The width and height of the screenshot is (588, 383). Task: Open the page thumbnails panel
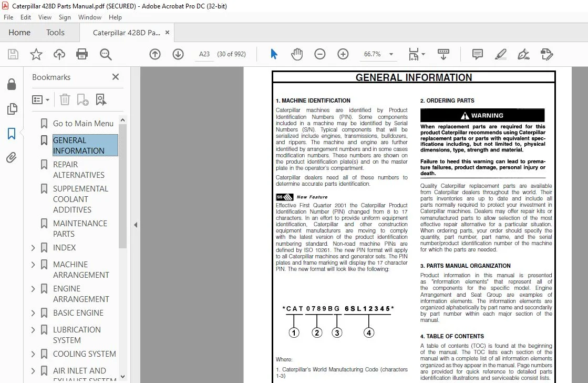12,109
